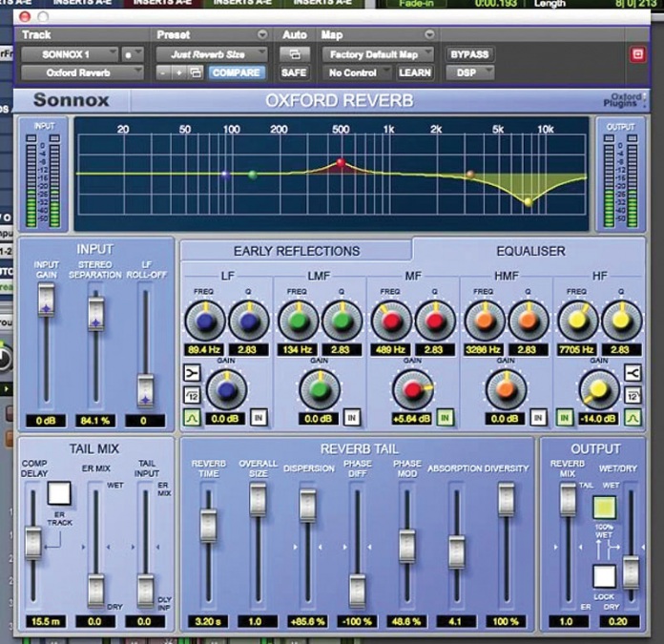Image resolution: width=664 pixels, height=644 pixels.
Task: Click the LF ROLL-OFF slider handle
Action: pos(146,390)
